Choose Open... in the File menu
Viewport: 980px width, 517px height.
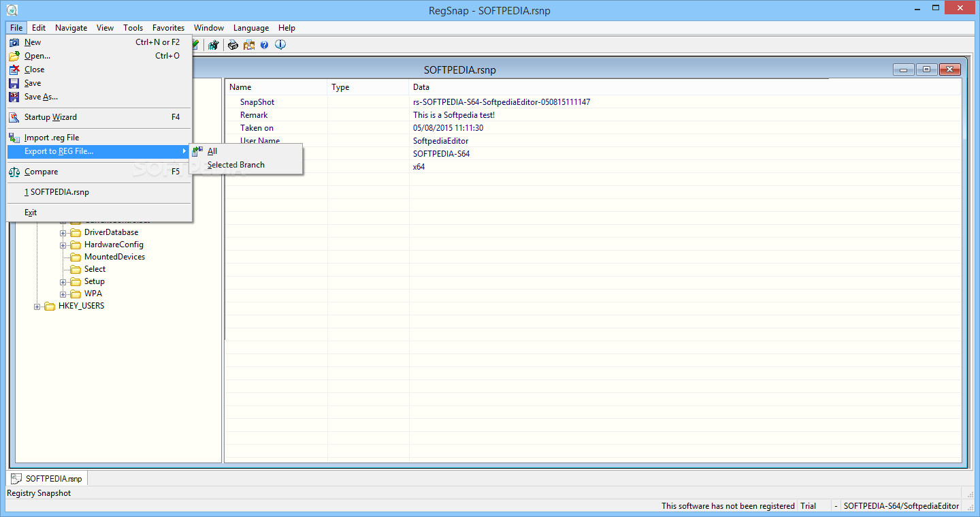pyautogui.click(x=99, y=56)
